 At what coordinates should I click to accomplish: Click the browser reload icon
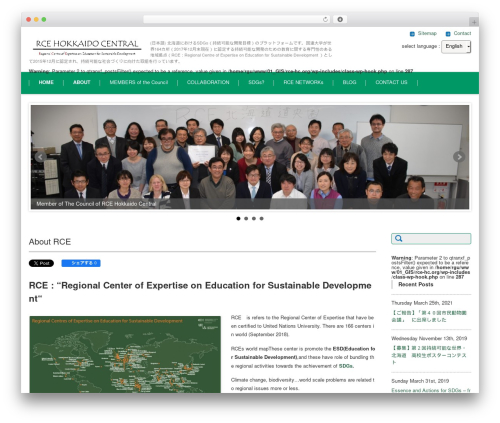click(325, 19)
